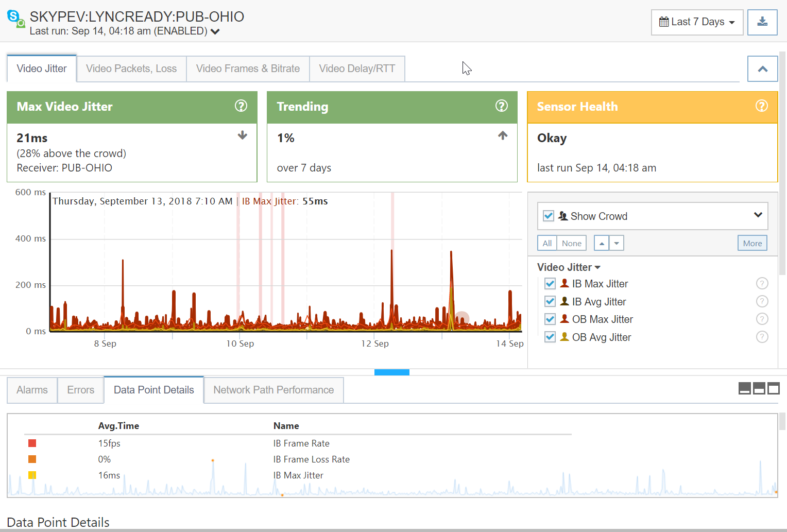Switch to Video Delay/RTT tab
The height and width of the screenshot is (532, 787).
[x=357, y=68]
